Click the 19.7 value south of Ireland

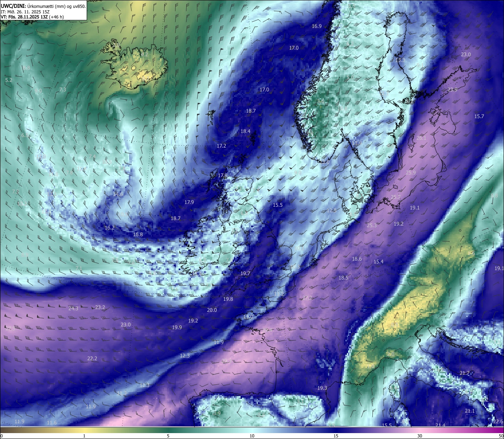point(245,273)
